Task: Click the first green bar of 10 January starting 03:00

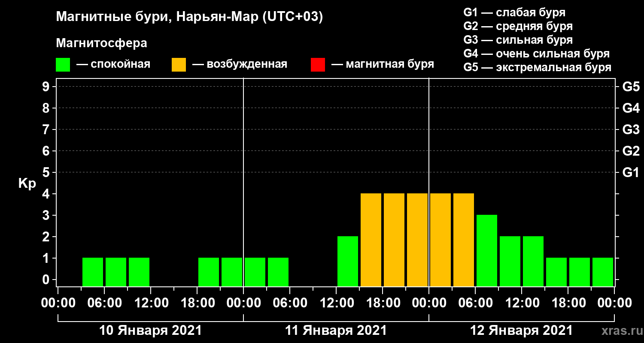Action: pos(93,272)
